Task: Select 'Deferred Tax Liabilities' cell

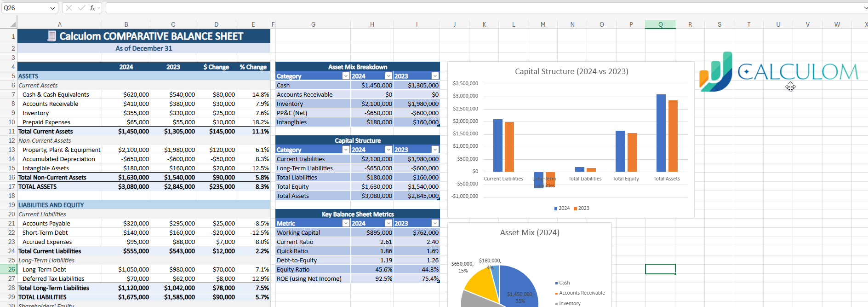Action: click(x=60, y=278)
